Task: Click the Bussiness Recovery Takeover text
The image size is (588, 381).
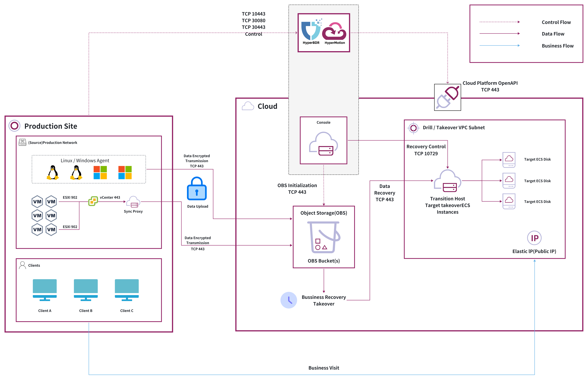Action: (x=324, y=300)
